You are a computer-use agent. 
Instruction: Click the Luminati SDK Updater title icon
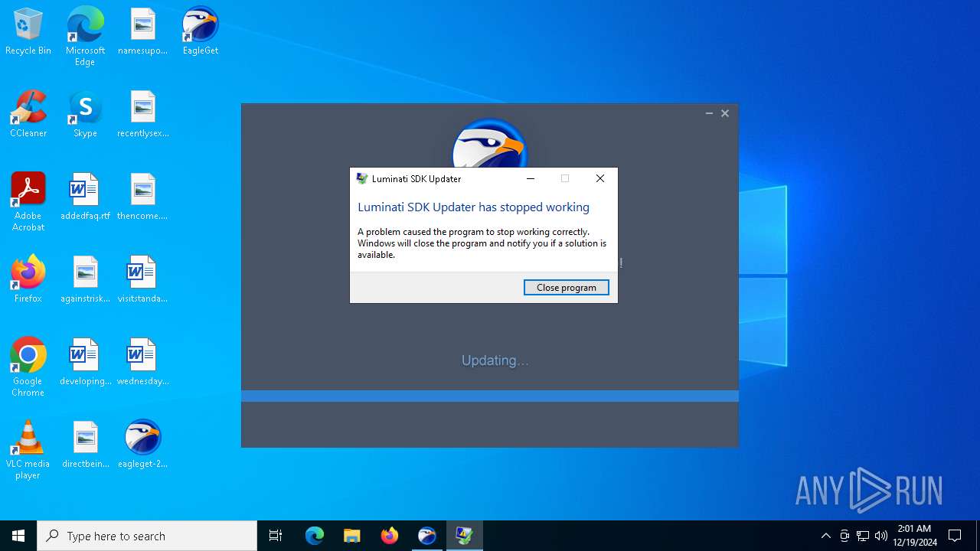(362, 178)
